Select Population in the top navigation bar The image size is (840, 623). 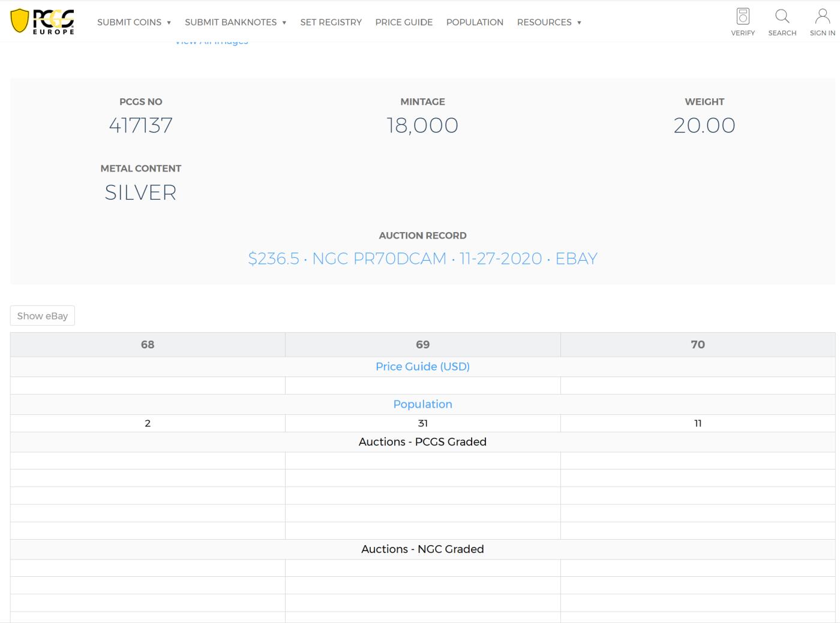[x=475, y=22]
